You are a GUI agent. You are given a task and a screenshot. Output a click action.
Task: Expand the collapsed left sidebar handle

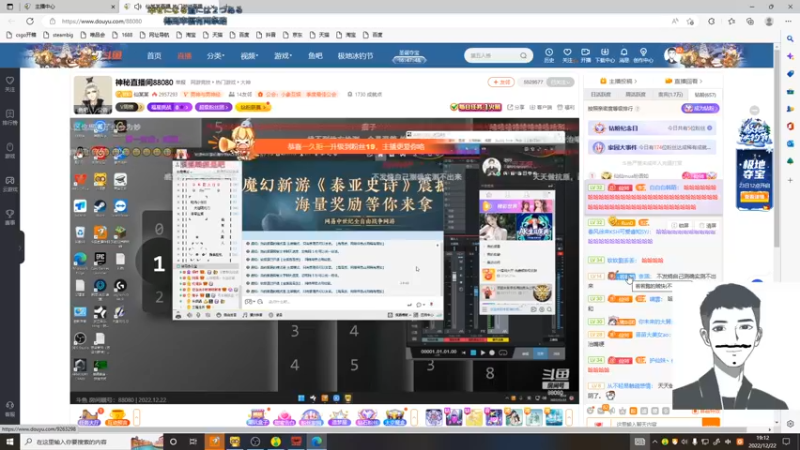tap(21, 247)
